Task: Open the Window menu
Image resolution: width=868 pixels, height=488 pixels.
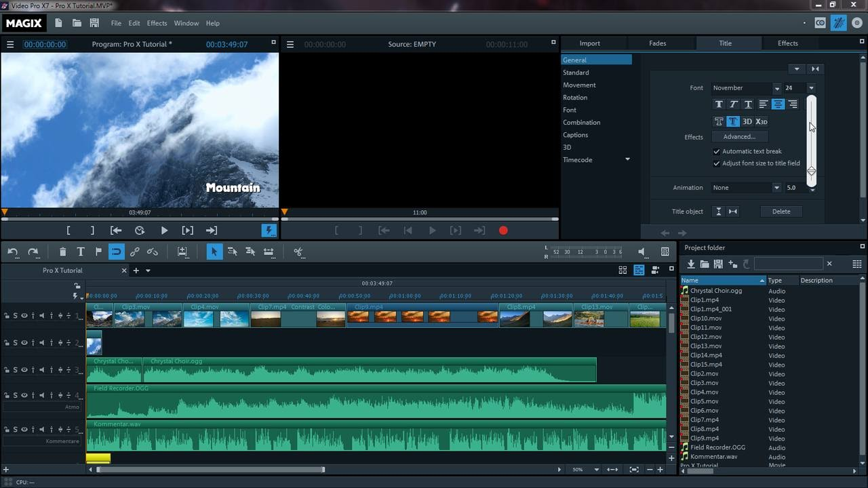Action: coord(186,23)
